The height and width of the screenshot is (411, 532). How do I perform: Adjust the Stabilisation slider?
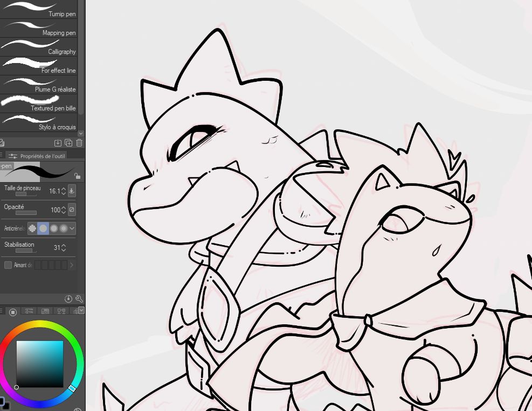pos(25,250)
